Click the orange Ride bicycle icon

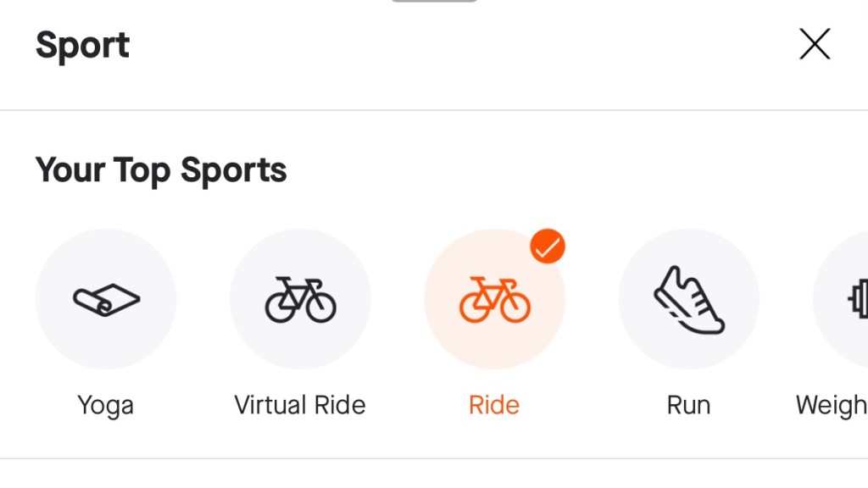click(495, 300)
